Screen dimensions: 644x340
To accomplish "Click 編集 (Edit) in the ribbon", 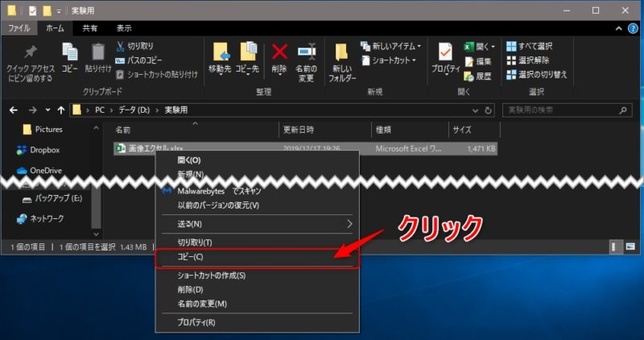I will point(478,61).
